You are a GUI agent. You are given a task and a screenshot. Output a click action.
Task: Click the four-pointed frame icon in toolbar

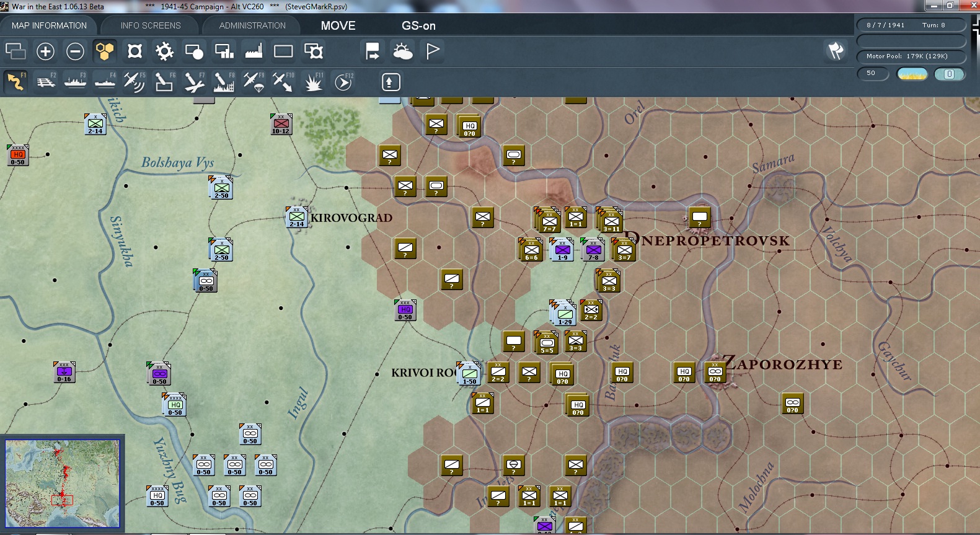(x=135, y=51)
